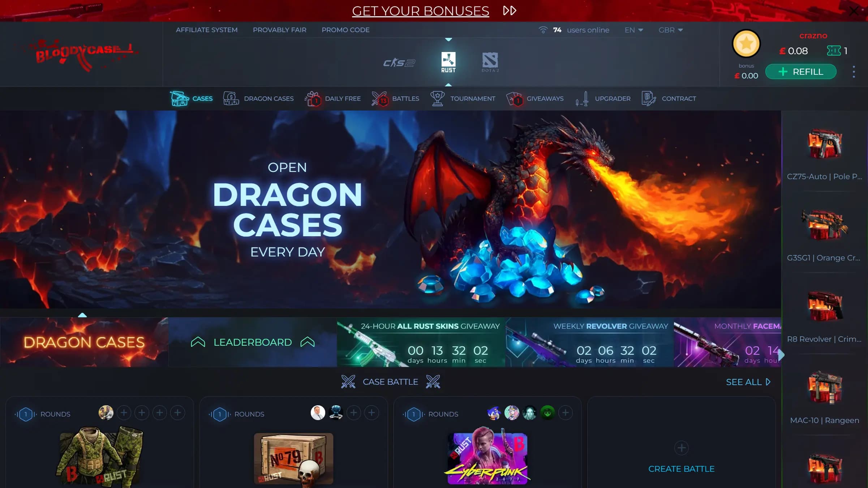Click the crazno username
This screenshot has height=488, width=868.
pyautogui.click(x=813, y=35)
